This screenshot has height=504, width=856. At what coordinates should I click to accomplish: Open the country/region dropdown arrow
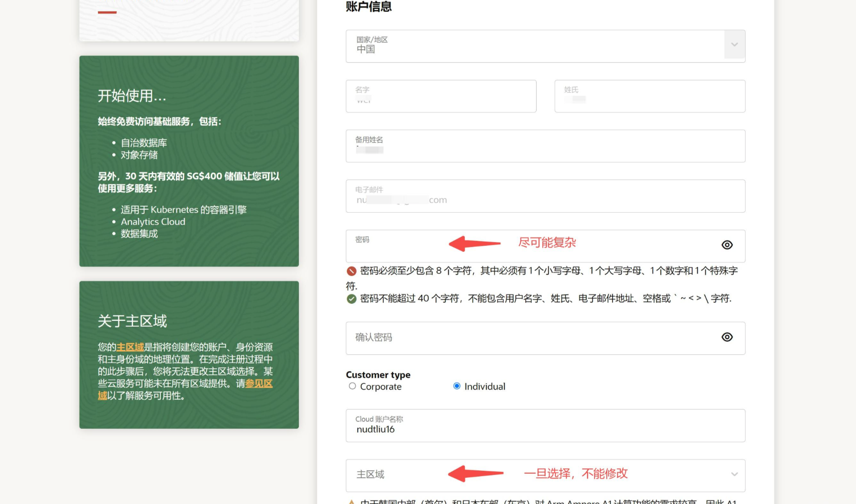coord(734,45)
